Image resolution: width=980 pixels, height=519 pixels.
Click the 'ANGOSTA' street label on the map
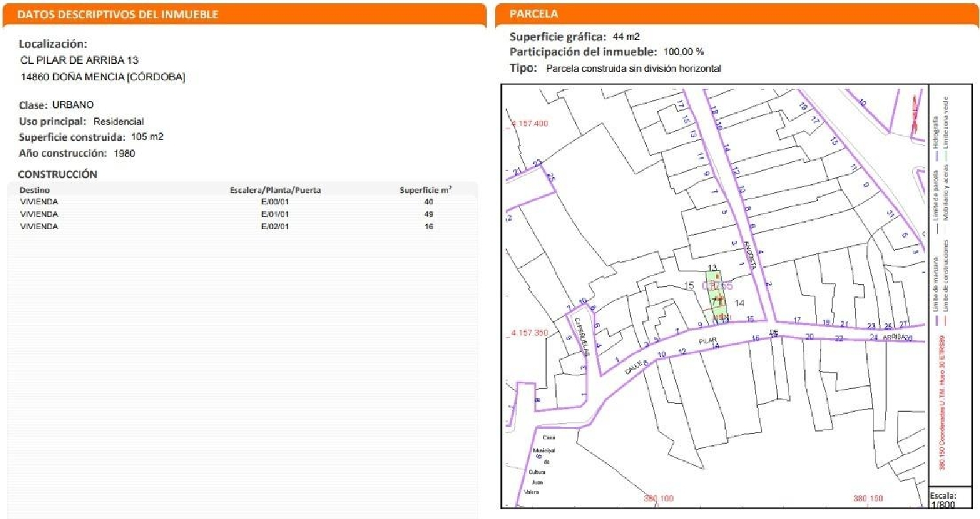[749, 253]
